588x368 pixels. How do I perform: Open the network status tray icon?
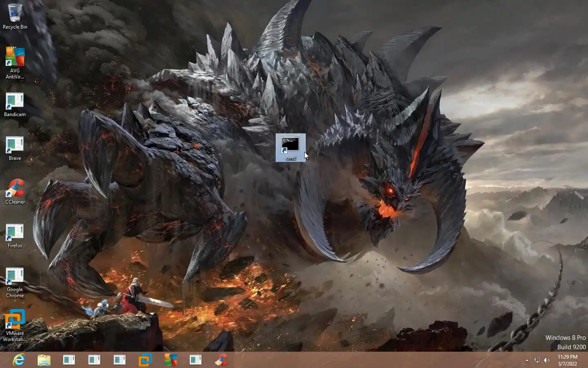[537, 360]
